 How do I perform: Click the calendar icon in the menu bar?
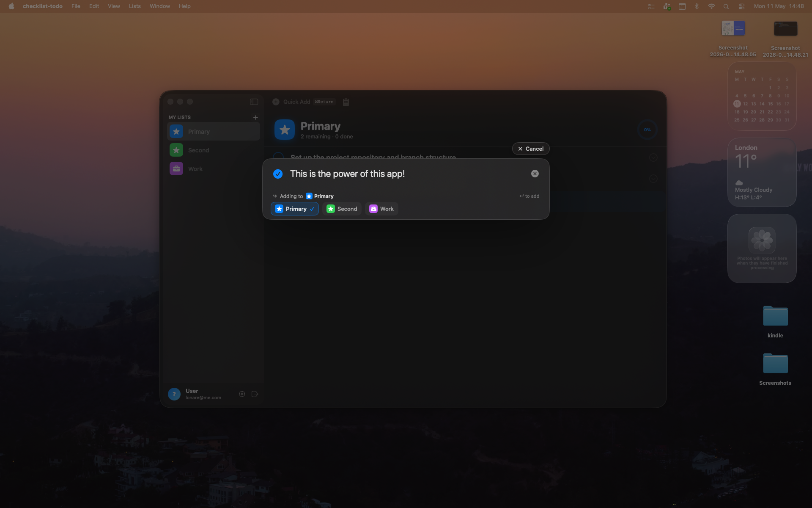click(682, 6)
